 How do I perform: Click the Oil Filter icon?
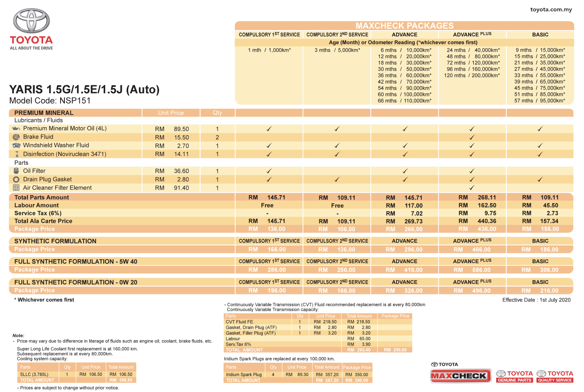coord(16,171)
